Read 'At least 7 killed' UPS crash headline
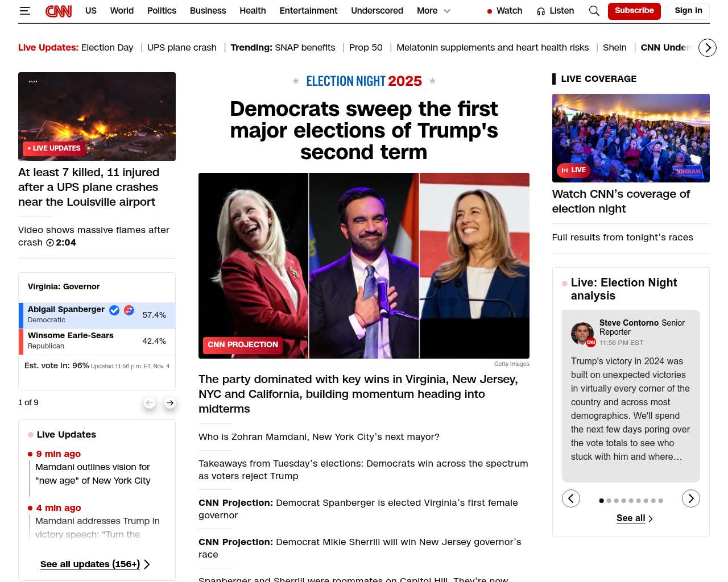The image size is (728, 582). coord(89,187)
